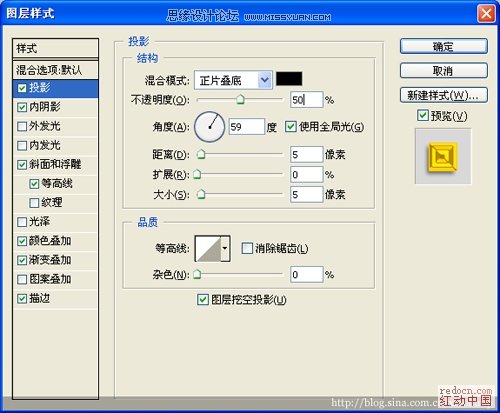This screenshot has width=500, height=413.
Task: Enable the 外发光 checkbox
Action: pos(22,126)
